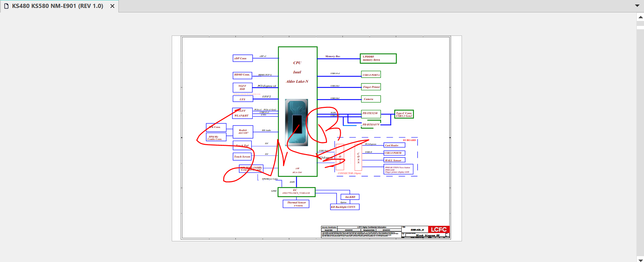Click the Type-C Conn USB3.1 Gen2 block
Image resolution: width=644 pixels, height=262 pixels.
click(404, 114)
